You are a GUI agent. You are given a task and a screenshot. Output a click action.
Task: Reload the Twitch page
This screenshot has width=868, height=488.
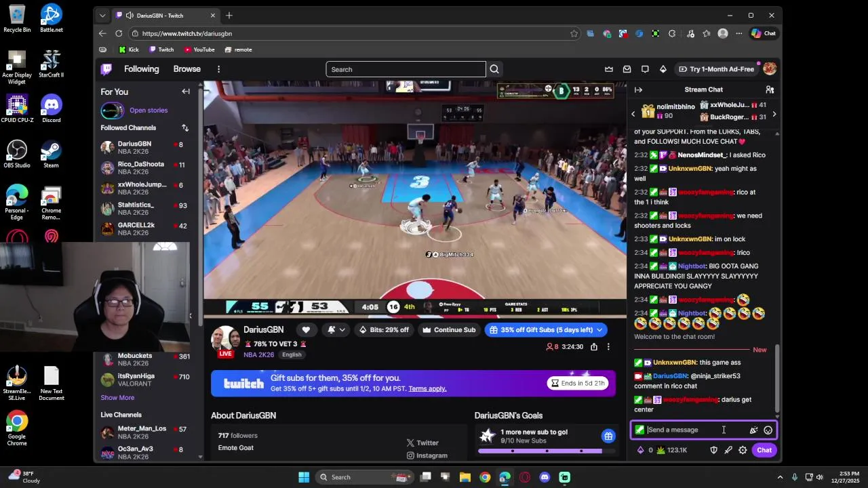(119, 33)
